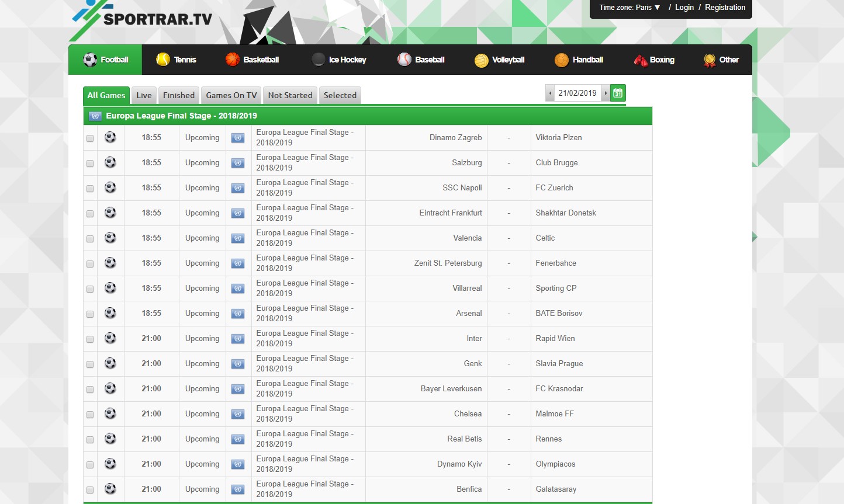The image size is (844, 504).
Task: Open the Games On TV tab
Action: click(230, 95)
